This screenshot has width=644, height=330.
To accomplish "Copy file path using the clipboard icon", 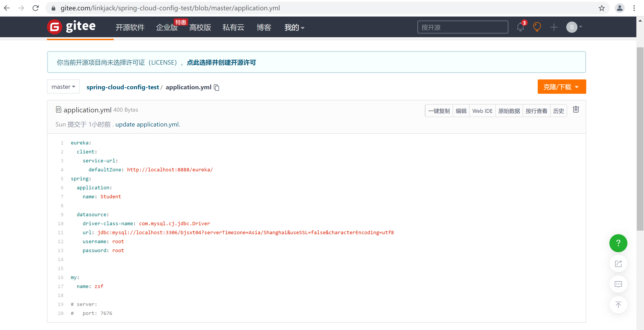I will (x=216, y=87).
